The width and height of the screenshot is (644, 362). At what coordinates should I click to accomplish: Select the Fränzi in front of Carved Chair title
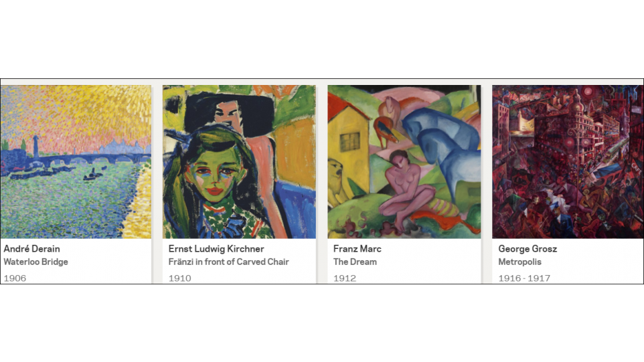tap(229, 262)
